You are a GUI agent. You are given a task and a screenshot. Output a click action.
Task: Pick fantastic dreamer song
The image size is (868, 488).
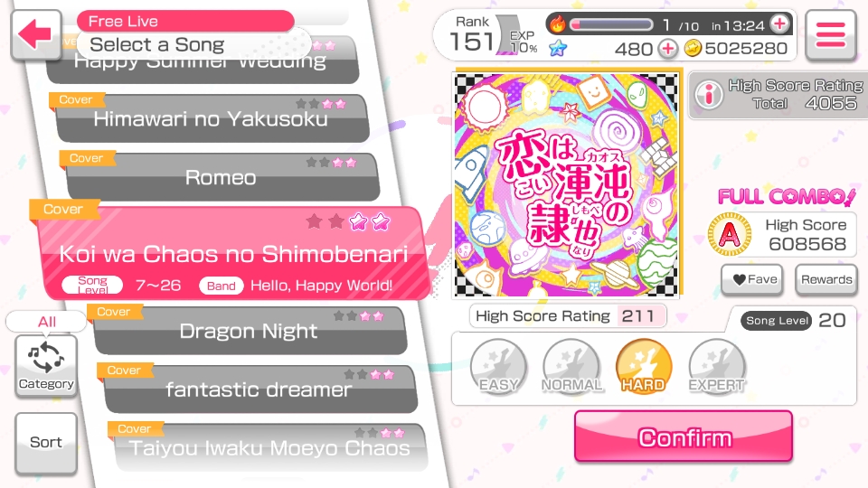pos(259,389)
